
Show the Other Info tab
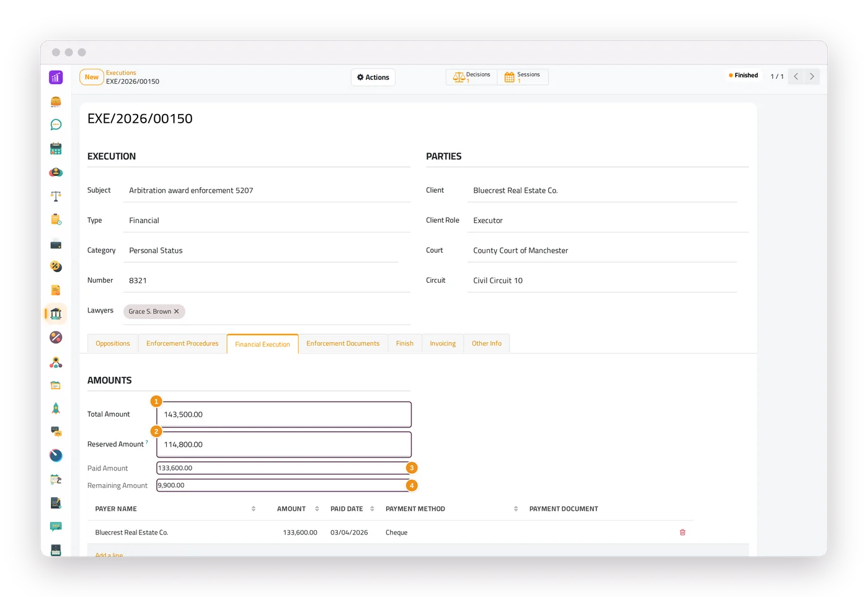(x=487, y=343)
